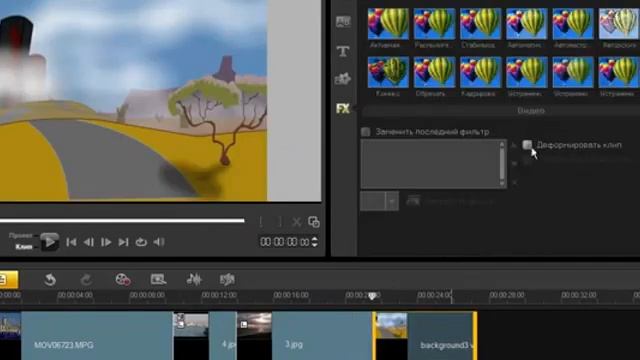The width and height of the screenshot is (640, 360).
Task: Select the 4.jpg clip on timeline
Action: coord(223,336)
